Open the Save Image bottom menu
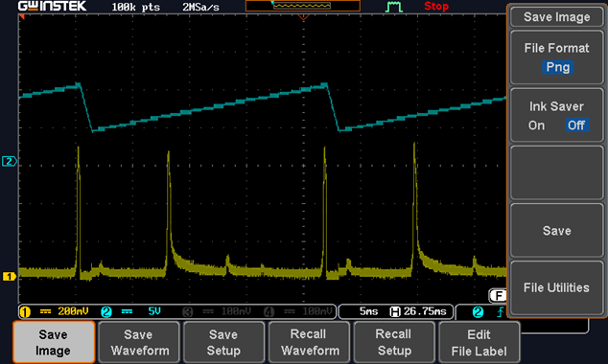This screenshot has width=608, height=364. [x=54, y=342]
